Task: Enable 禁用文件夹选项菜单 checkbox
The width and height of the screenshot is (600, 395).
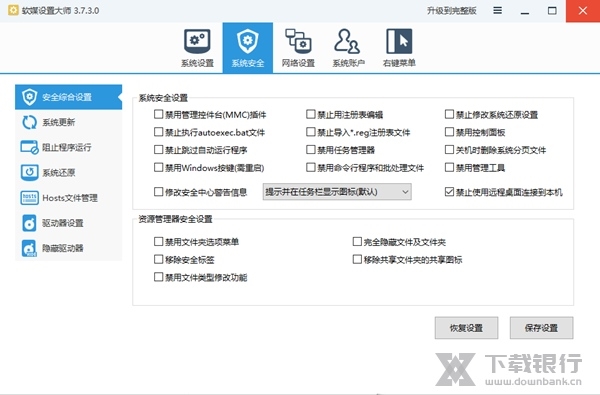Action: pos(158,242)
